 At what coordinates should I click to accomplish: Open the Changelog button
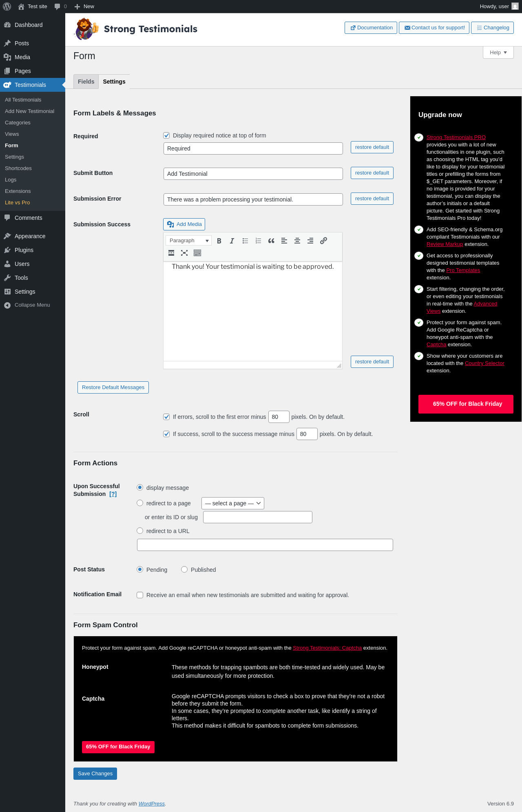[x=492, y=28]
